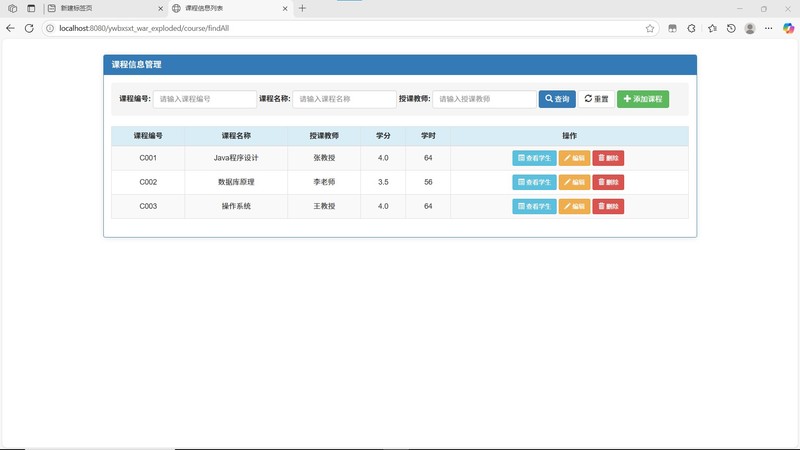
Task: Close the 课程信息列表 tab
Action: point(285,9)
